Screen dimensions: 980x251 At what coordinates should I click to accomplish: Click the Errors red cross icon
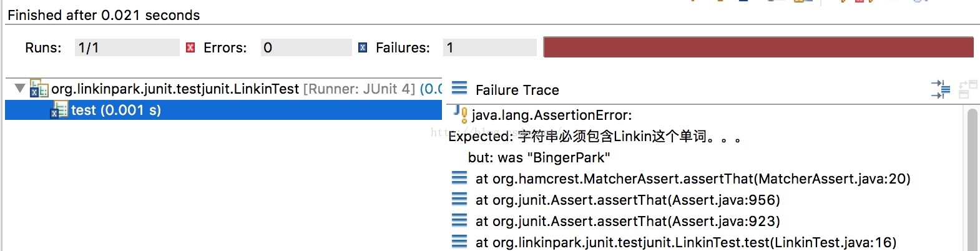pyautogui.click(x=191, y=47)
